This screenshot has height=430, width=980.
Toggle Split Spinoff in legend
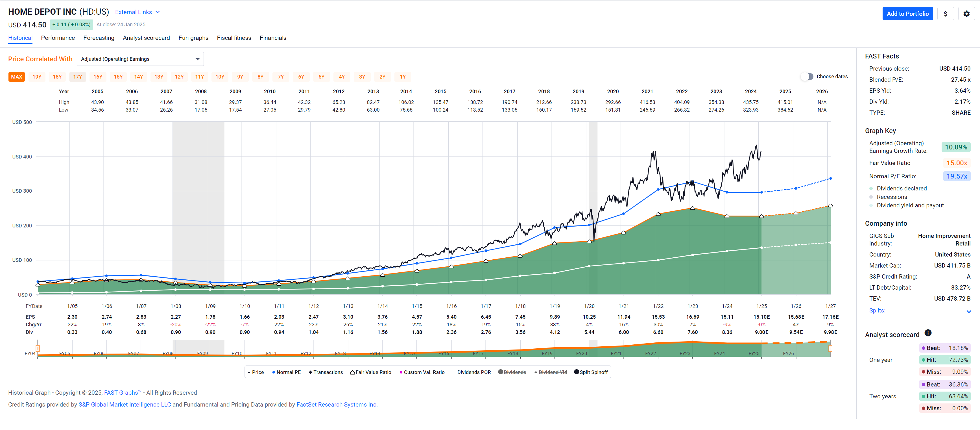(591, 372)
